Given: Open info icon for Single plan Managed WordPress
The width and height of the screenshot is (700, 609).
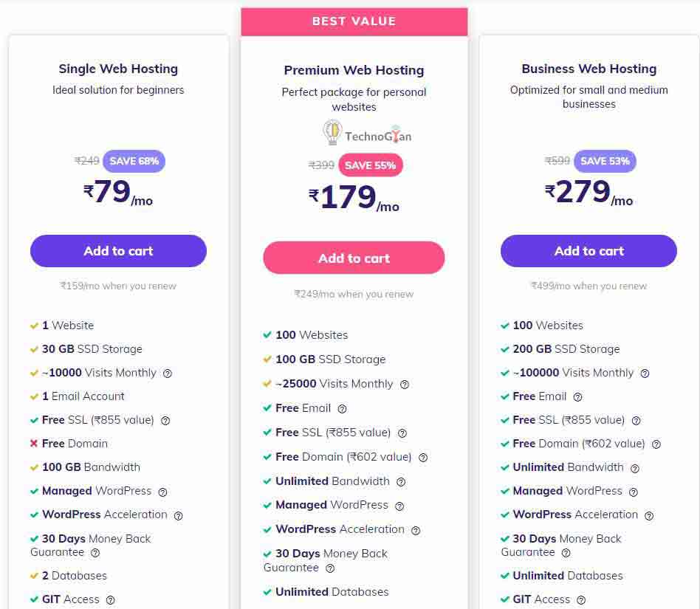Looking at the screenshot, I should 162,492.
